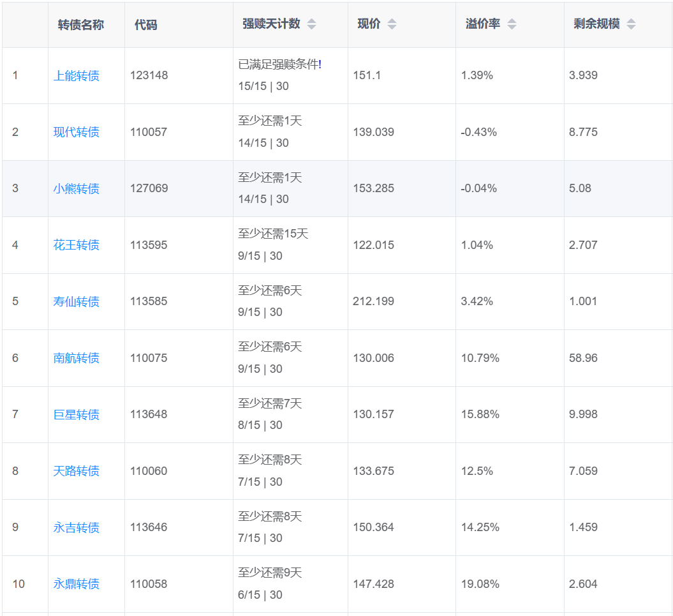Click the 转债名称 column header
The image size is (673, 616).
tap(81, 25)
